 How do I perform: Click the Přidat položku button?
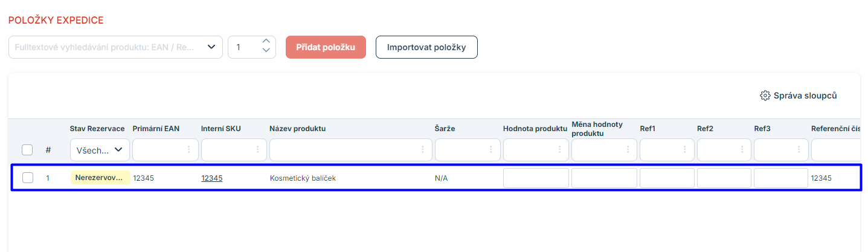326,47
